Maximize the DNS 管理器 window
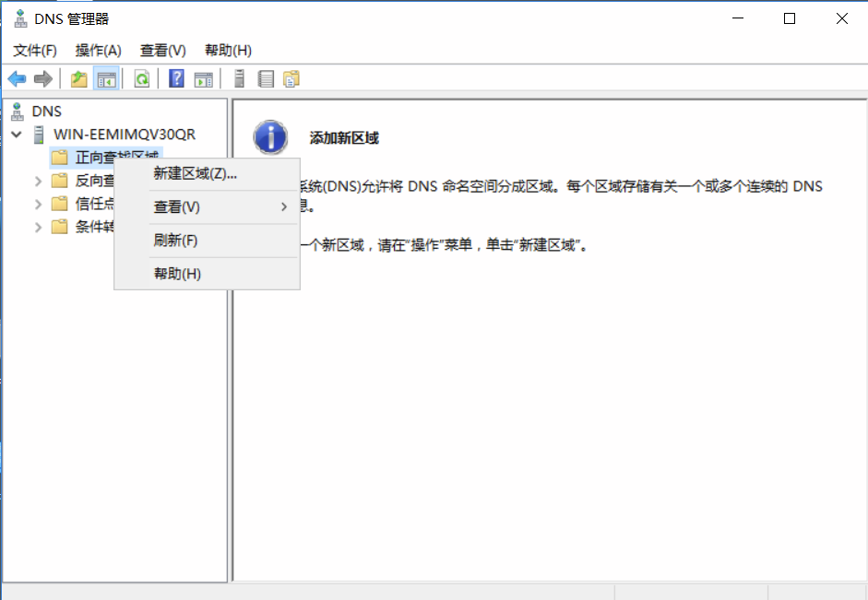This screenshot has height=600, width=868. tap(790, 18)
